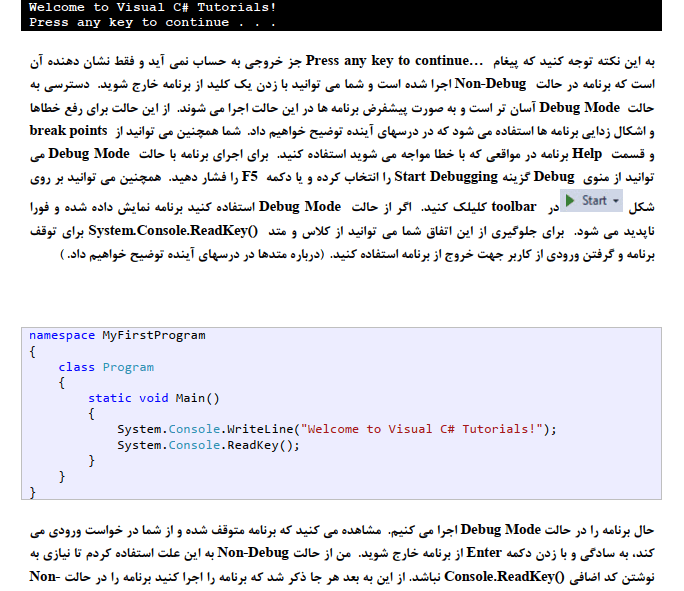
Task: Click the word 'toolbar' in the paragraph
Action: pyautogui.click(x=514, y=206)
